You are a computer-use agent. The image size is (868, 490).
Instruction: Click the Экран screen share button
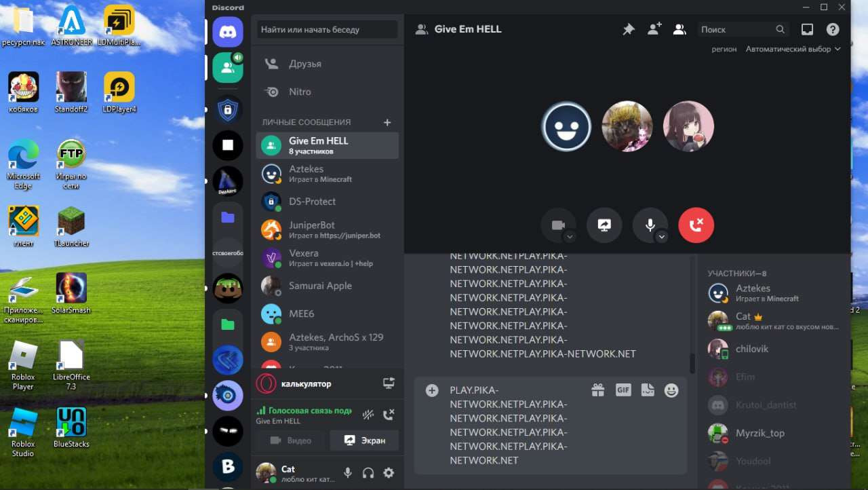tap(364, 440)
